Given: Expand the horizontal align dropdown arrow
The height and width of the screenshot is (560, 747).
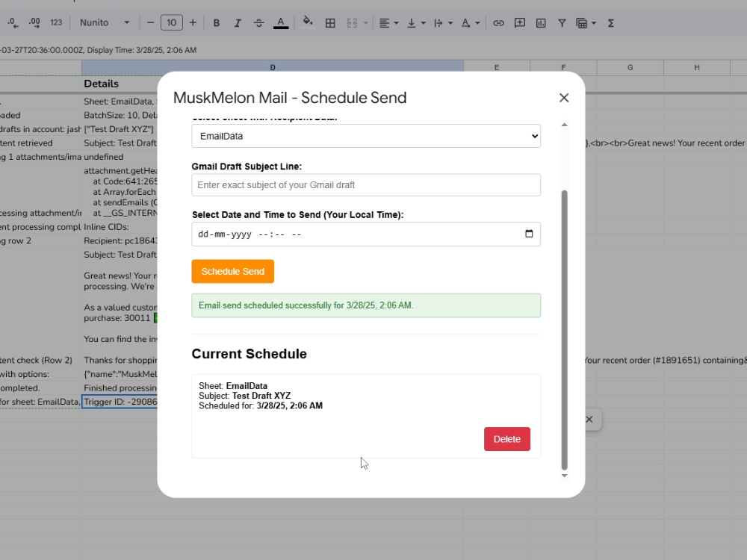Looking at the screenshot, I should point(397,23).
